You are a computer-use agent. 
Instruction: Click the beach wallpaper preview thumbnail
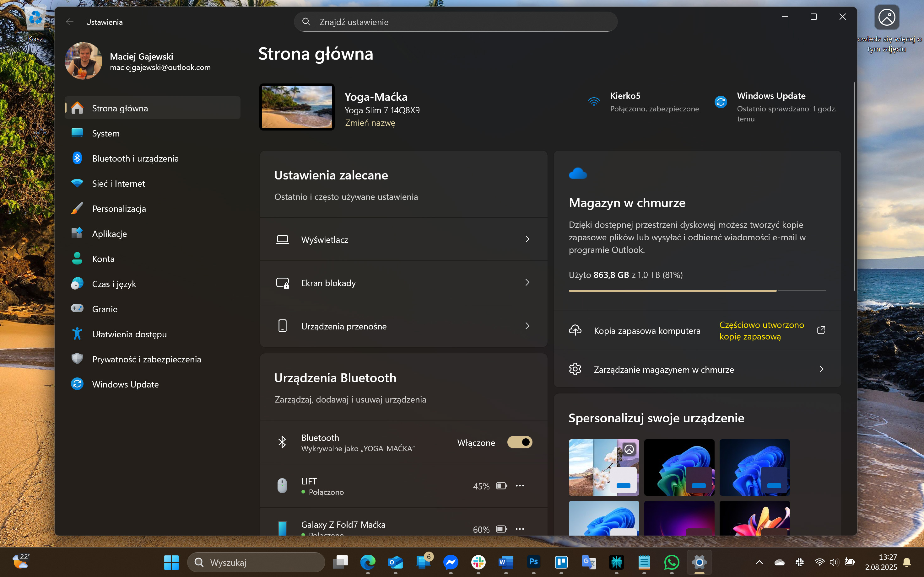(x=297, y=107)
